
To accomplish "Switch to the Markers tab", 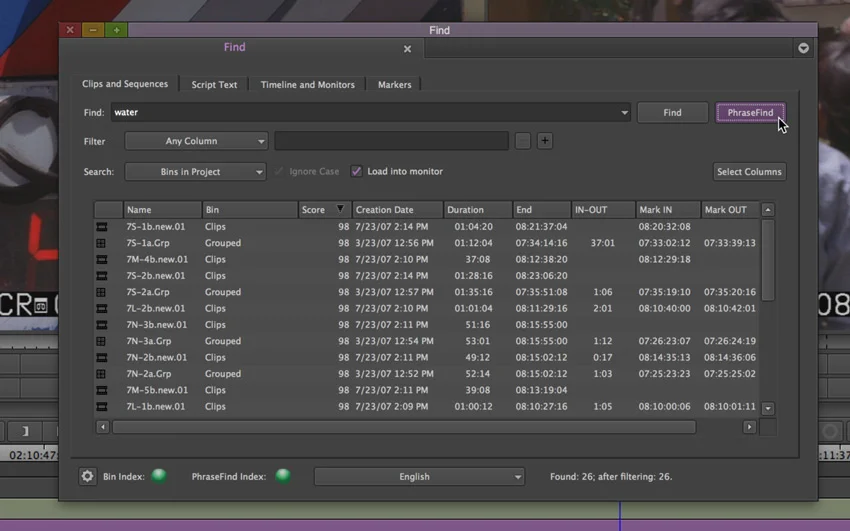I will pos(395,85).
